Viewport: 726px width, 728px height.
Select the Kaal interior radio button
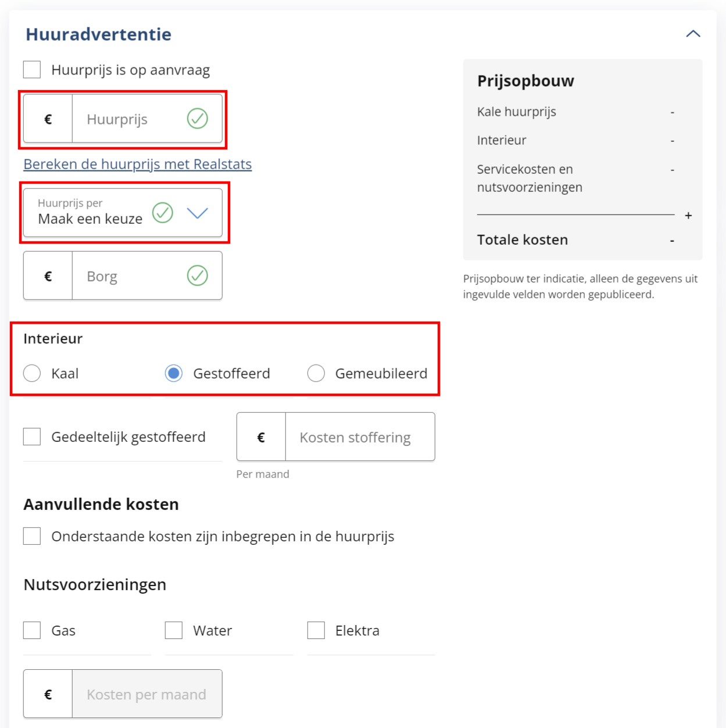[x=32, y=373]
